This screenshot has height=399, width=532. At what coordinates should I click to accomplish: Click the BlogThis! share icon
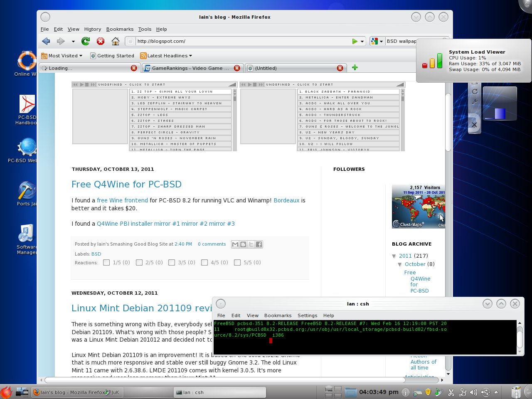point(243,244)
